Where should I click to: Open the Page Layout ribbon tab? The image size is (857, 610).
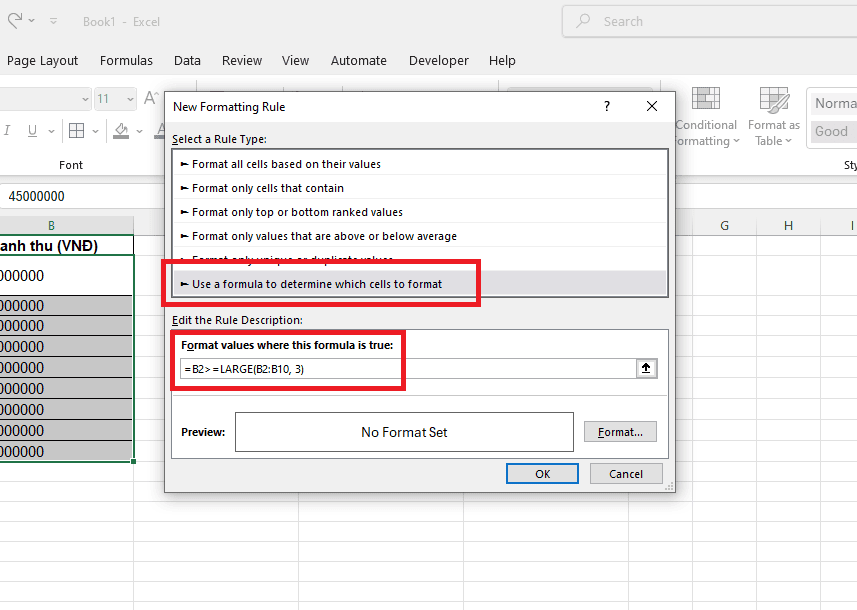tap(43, 61)
